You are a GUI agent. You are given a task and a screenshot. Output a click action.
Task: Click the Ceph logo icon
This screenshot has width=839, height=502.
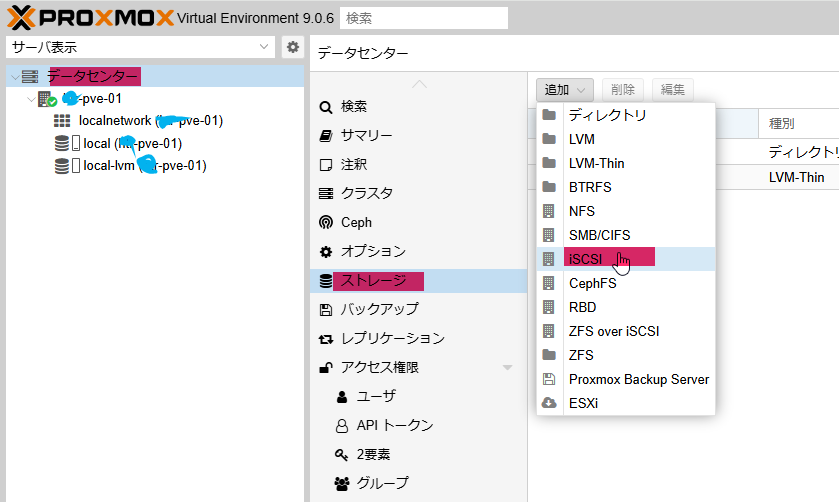pyautogui.click(x=326, y=222)
